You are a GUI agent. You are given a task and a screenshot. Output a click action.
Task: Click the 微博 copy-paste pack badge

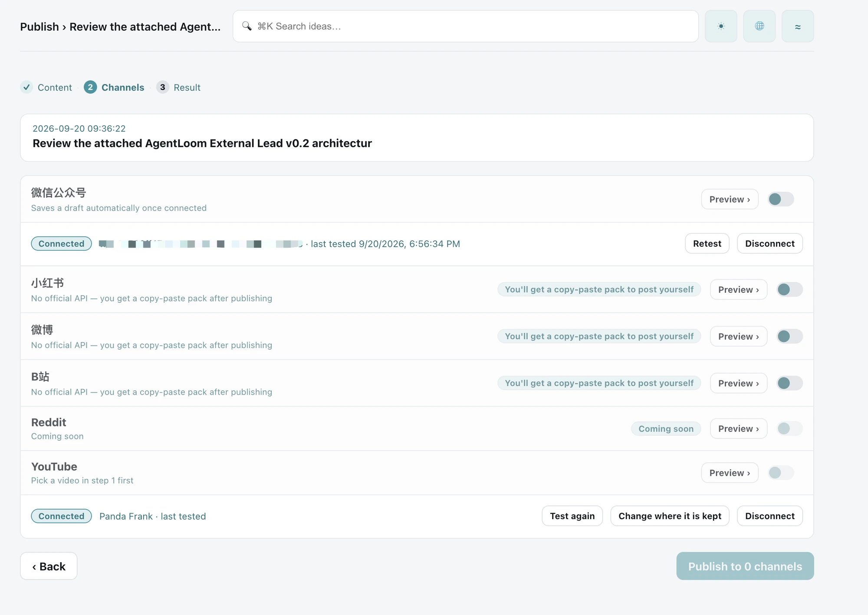(x=599, y=336)
